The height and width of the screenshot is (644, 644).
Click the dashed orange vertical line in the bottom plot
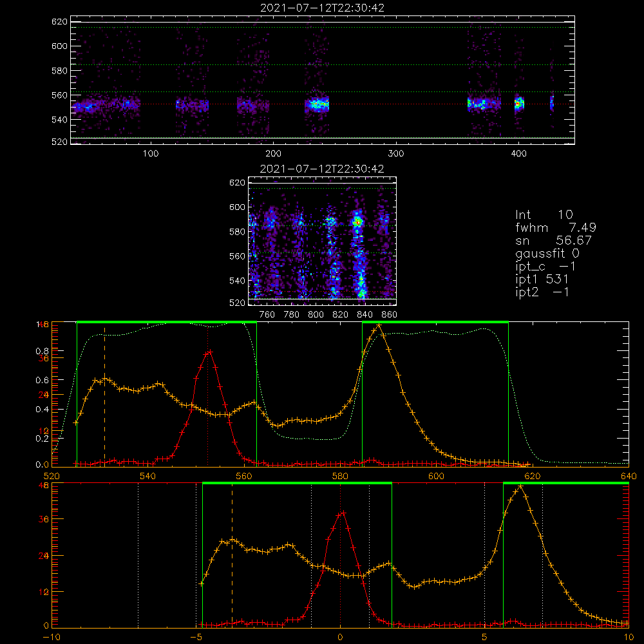pos(232,554)
